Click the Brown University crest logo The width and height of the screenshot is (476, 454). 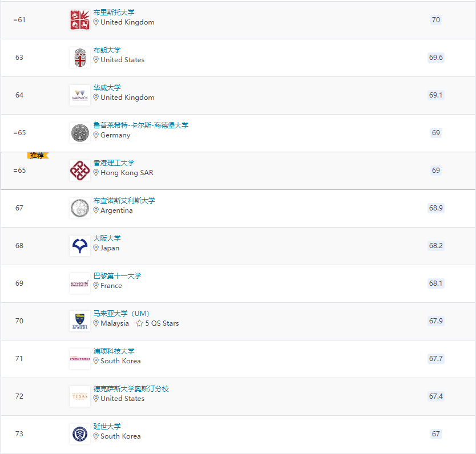[79, 58]
